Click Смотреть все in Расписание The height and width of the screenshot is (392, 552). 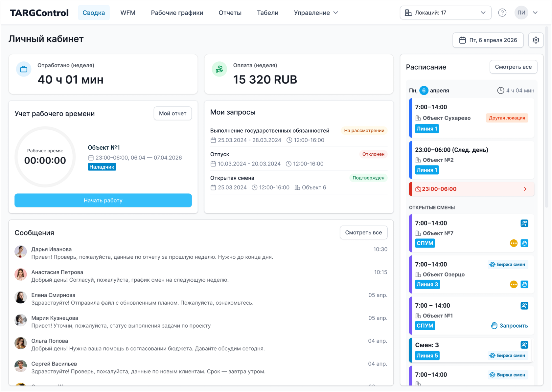click(513, 67)
